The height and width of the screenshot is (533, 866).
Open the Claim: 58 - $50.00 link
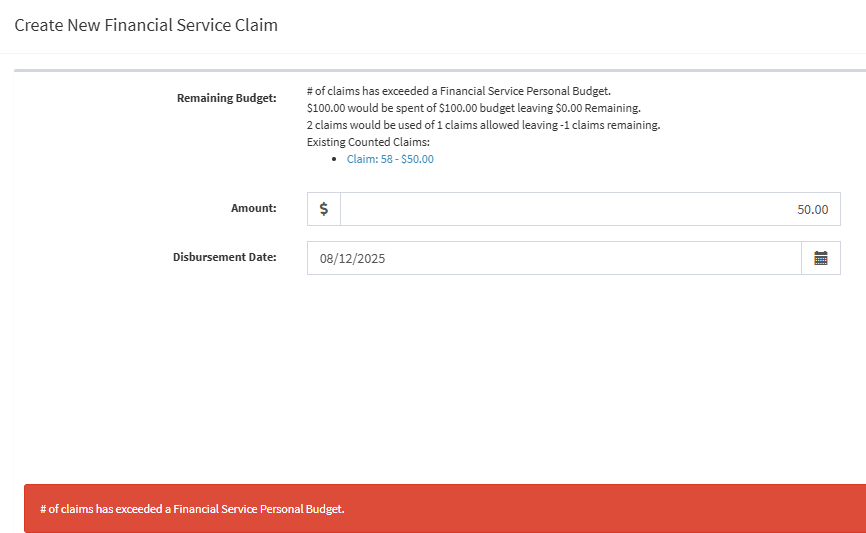pyautogui.click(x=390, y=159)
